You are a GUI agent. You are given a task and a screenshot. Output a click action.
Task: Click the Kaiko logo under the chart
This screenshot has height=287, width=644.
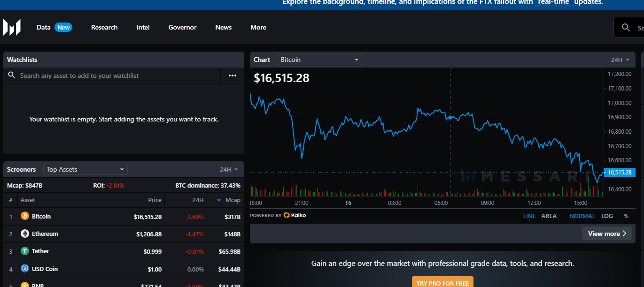click(x=295, y=215)
